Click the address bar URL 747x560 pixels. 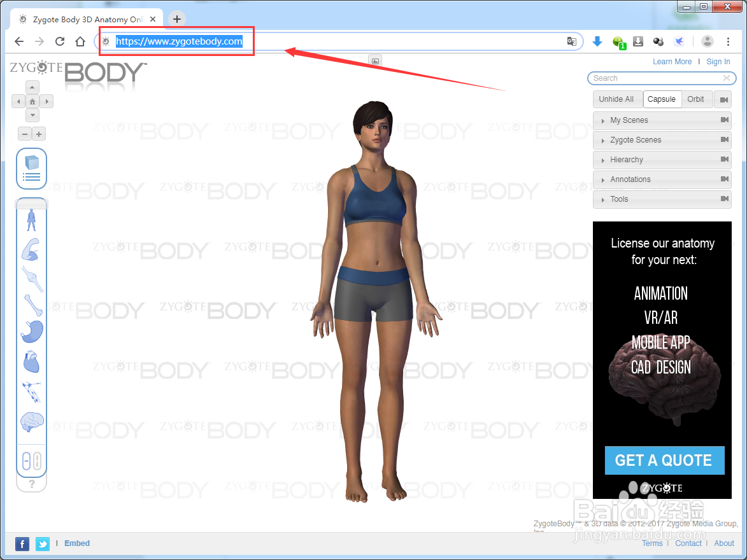pos(179,41)
